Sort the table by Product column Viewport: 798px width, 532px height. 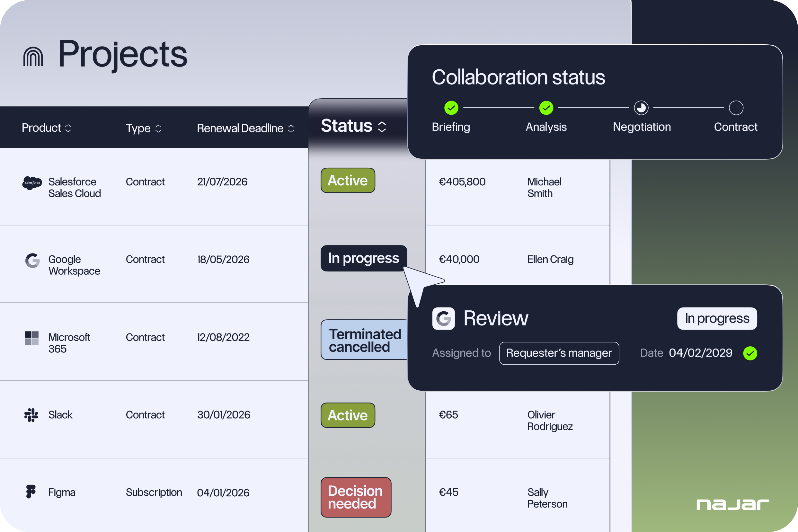[68, 128]
